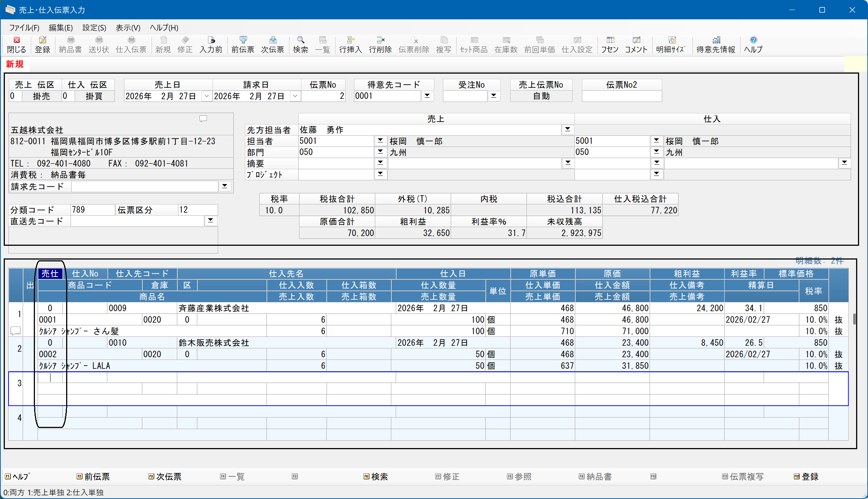The height and width of the screenshot is (499, 868).
Task: Insert a row with 行挿入 icon
Action: pos(350,45)
